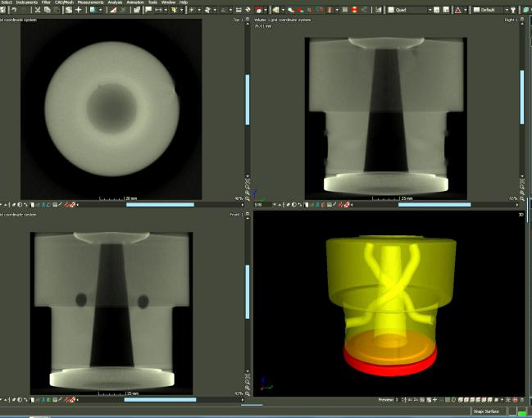
Task: Click the slice position slider in top view
Action: pos(160,204)
